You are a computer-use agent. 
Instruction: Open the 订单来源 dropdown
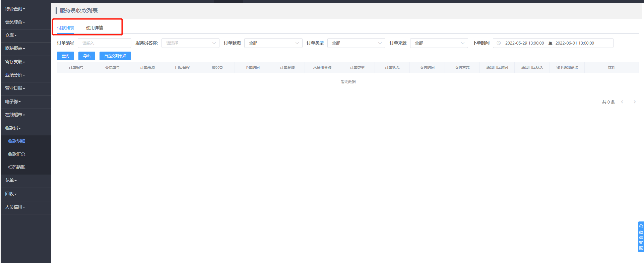coord(439,43)
